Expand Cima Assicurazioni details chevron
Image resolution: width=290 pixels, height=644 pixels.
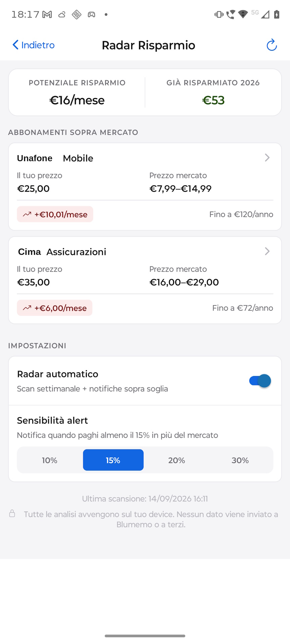coord(267,251)
